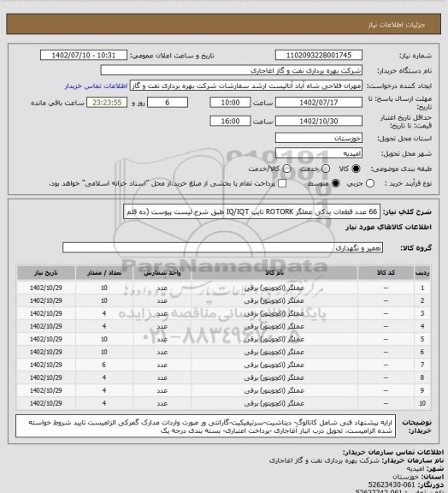Image resolution: width=448 pixels, height=493 pixels.
Task: Click the general description field about ROTORK
Action: coord(251,211)
